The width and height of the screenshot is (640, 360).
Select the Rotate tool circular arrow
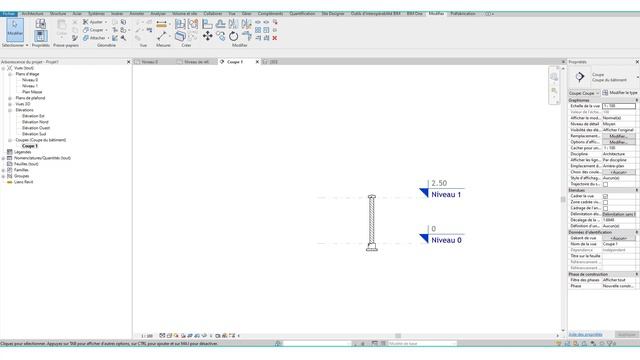coord(233,36)
